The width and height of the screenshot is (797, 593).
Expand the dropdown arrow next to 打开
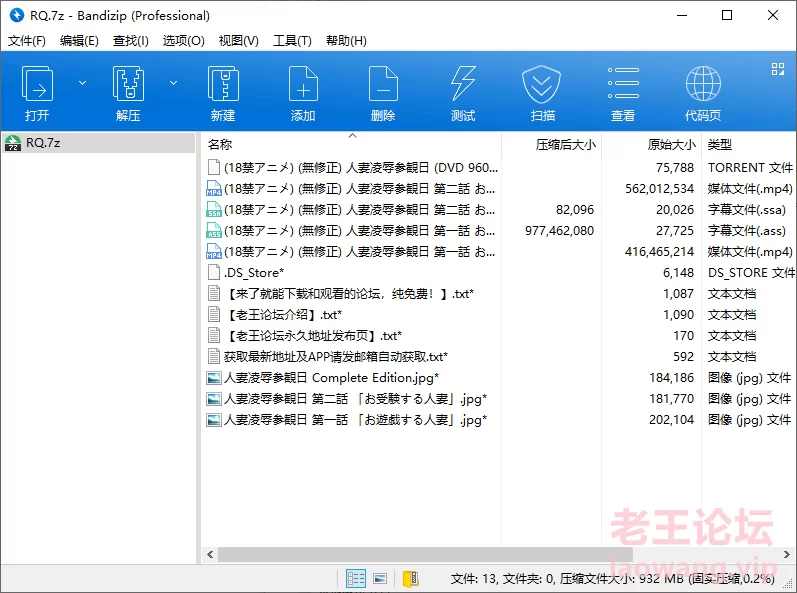click(x=82, y=83)
